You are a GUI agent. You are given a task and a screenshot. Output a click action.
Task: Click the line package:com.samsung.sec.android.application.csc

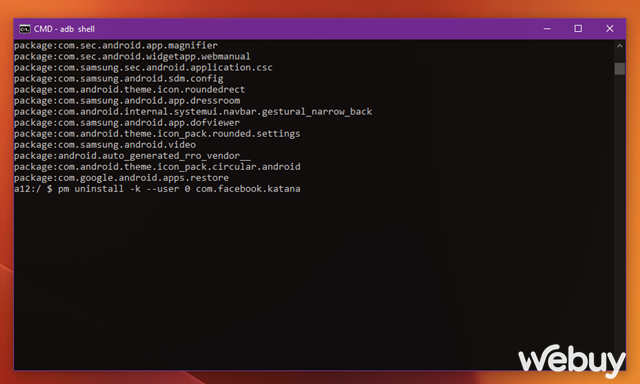tap(143, 67)
